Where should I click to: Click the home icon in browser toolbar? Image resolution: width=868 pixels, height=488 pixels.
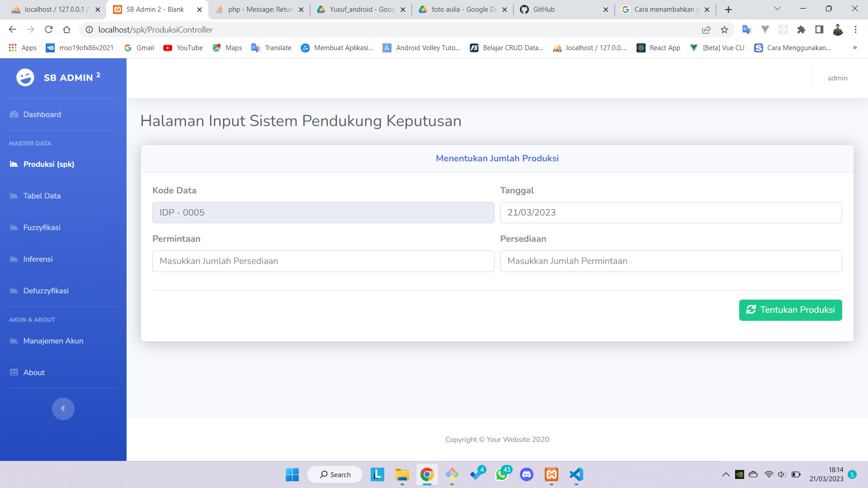click(x=67, y=30)
